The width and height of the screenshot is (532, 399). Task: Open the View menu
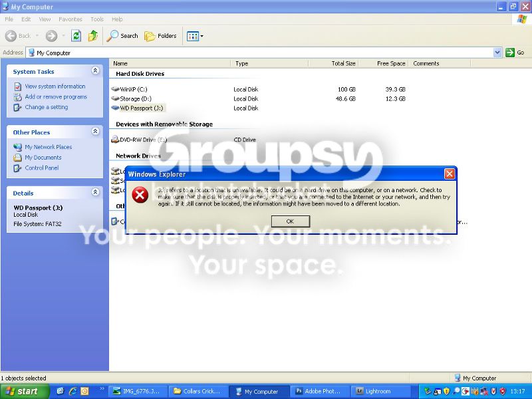(x=45, y=19)
